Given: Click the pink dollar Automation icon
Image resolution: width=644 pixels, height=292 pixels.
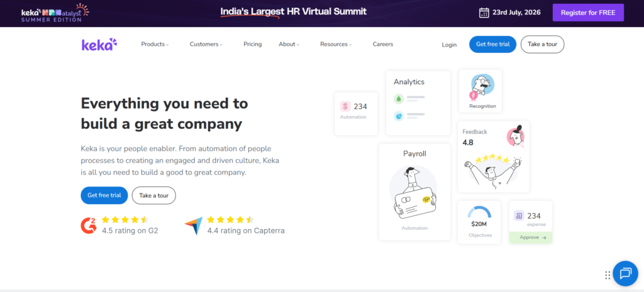Looking at the screenshot, I should click(345, 107).
